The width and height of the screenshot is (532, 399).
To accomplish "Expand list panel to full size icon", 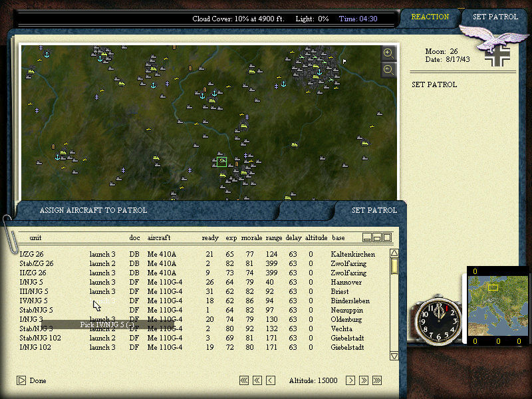I will [x=387, y=237].
